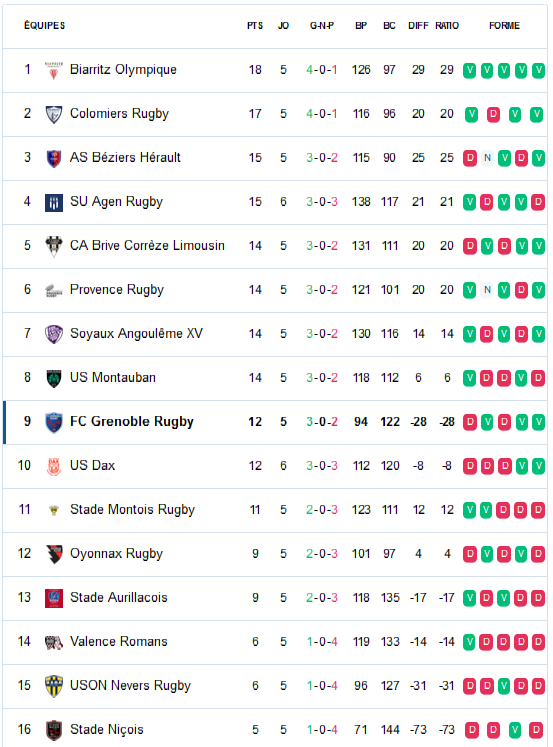553x747 pixels.
Task: Click the FC Grenoble Rugby logo
Action: pyautogui.click(x=54, y=422)
